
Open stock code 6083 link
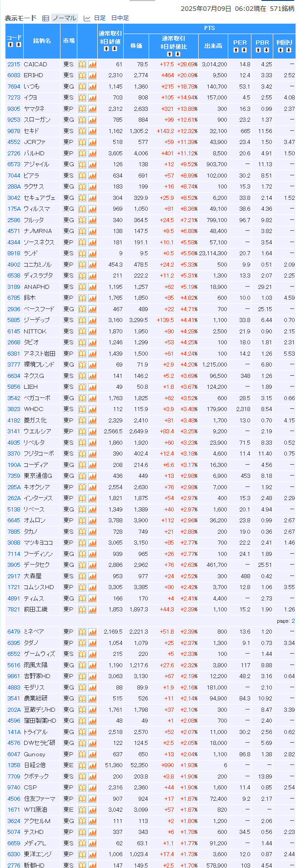coord(14,75)
